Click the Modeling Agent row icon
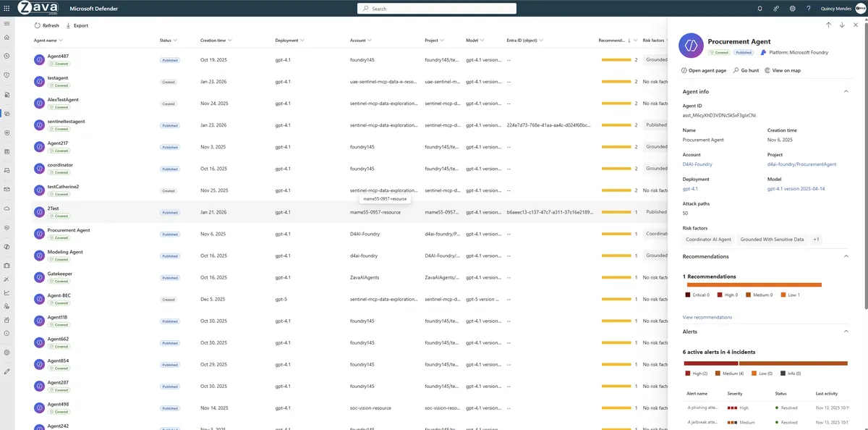 (39, 256)
